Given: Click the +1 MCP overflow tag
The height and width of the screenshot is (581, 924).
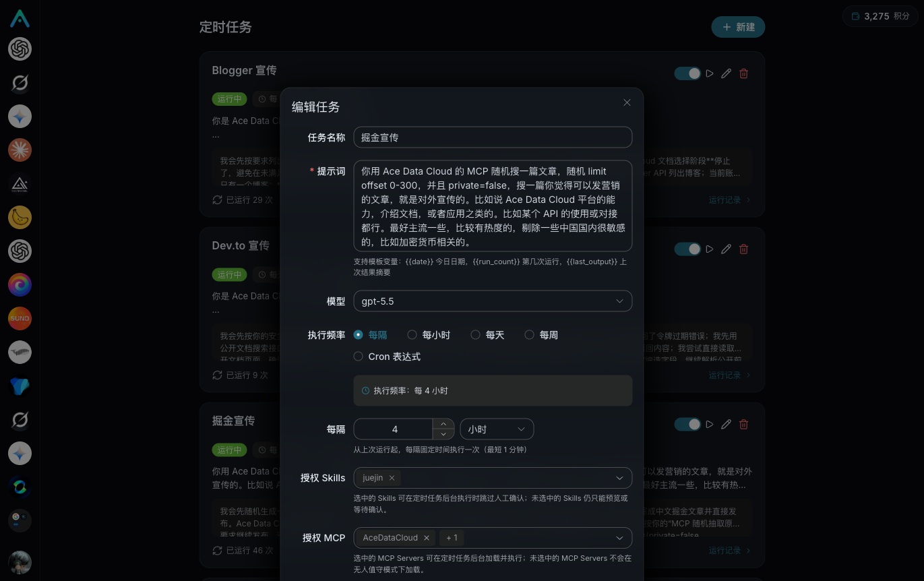Looking at the screenshot, I should point(452,538).
